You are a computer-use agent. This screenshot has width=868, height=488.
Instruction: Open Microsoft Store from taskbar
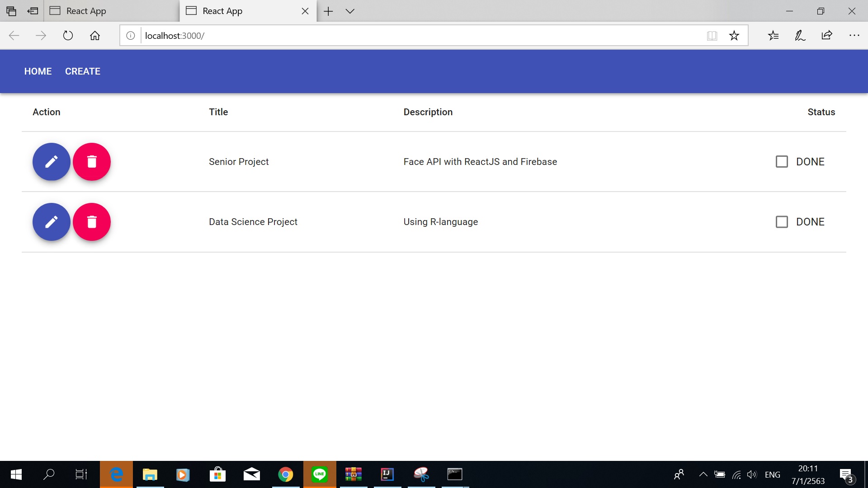click(x=218, y=474)
